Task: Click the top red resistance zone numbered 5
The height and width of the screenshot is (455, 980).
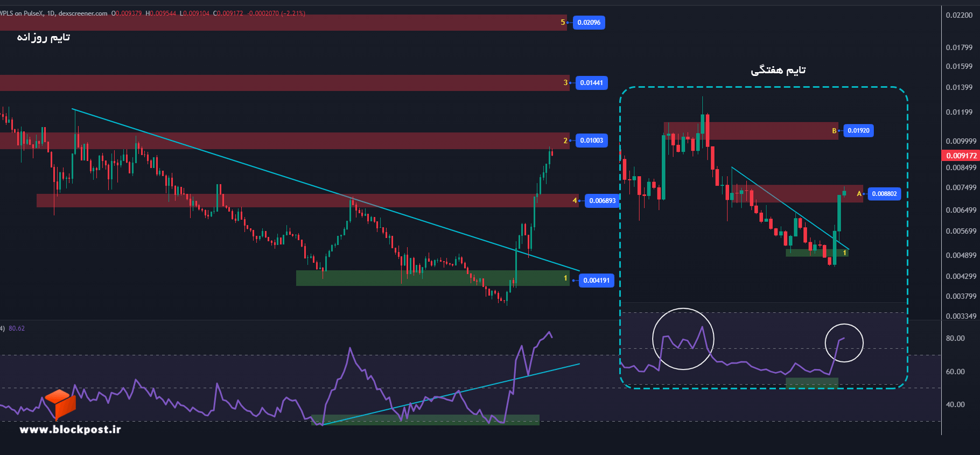Action: pos(283,23)
